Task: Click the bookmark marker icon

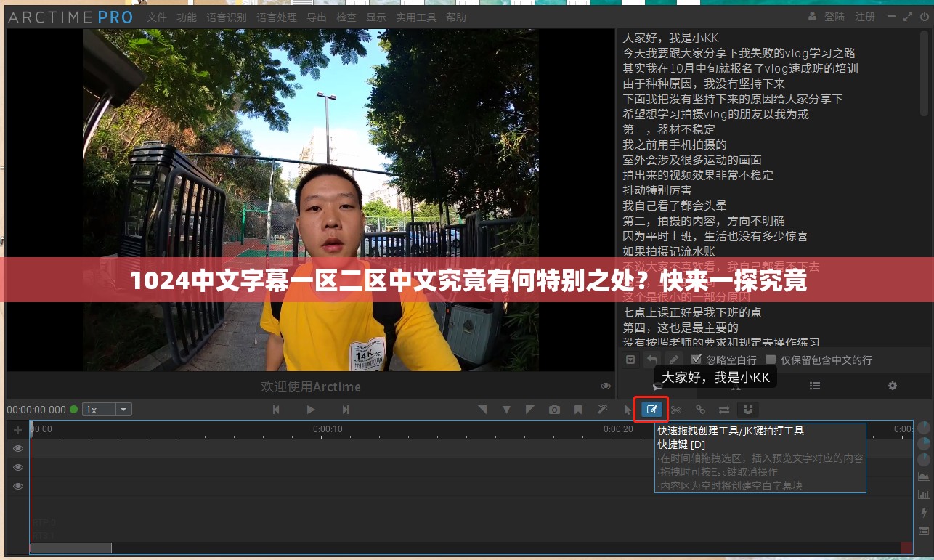Action: click(x=578, y=410)
